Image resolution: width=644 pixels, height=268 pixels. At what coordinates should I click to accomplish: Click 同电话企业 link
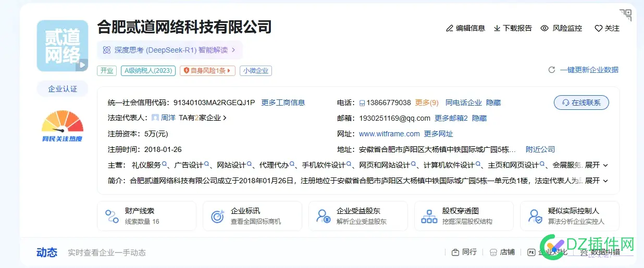[464, 103]
